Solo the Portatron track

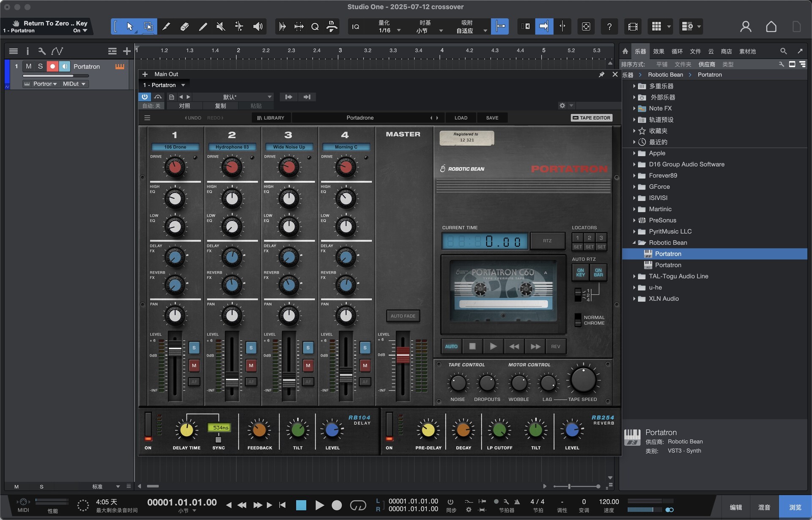(x=40, y=66)
